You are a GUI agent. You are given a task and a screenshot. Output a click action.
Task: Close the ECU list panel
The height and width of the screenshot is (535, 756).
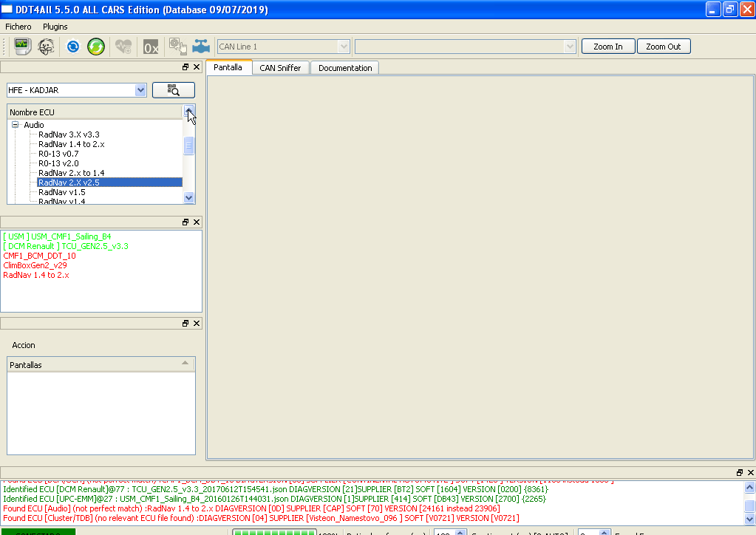coord(197,67)
